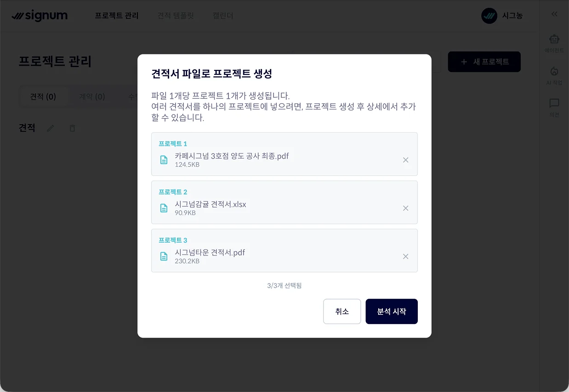This screenshot has width=569, height=392.
Task: Remove 프로젝트 1 with its X button
Action: 406,159
